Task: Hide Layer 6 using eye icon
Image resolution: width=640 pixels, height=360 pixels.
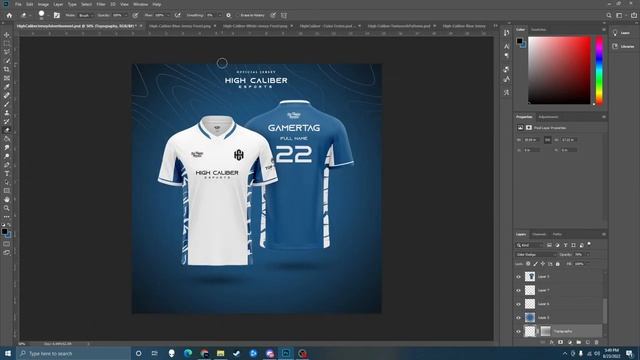Action: [518, 304]
